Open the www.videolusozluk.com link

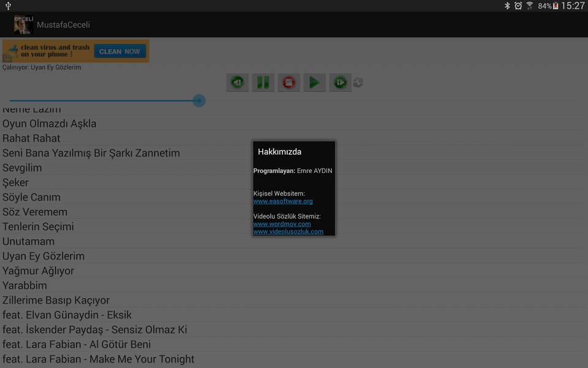coord(288,232)
